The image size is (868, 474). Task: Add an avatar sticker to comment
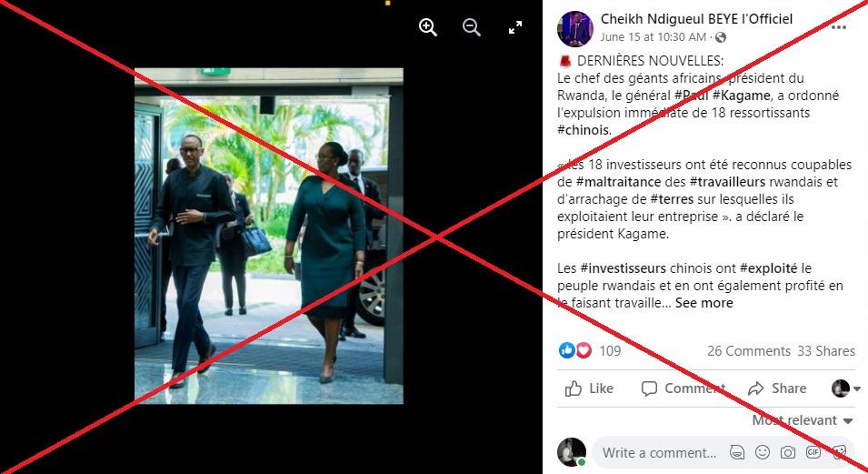pyautogui.click(x=737, y=452)
